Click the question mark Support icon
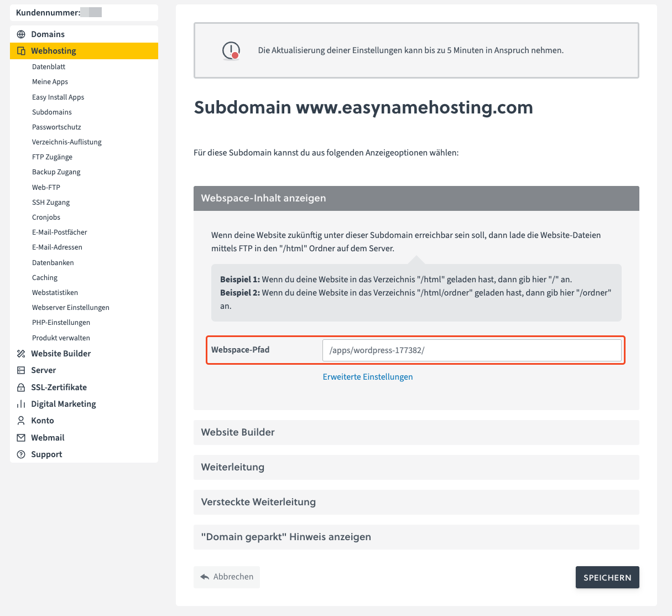672x616 pixels. click(x=21, y=454)
